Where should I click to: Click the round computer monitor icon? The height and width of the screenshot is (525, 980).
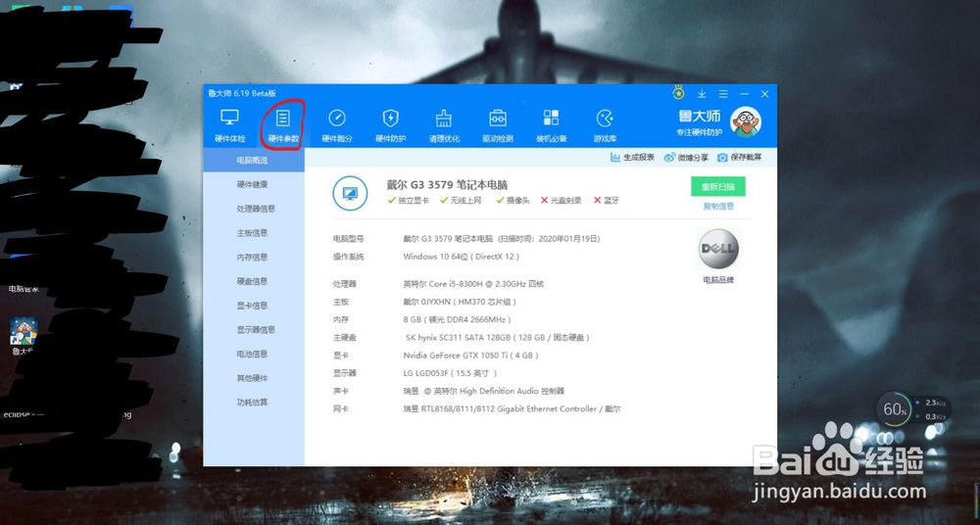350,193
